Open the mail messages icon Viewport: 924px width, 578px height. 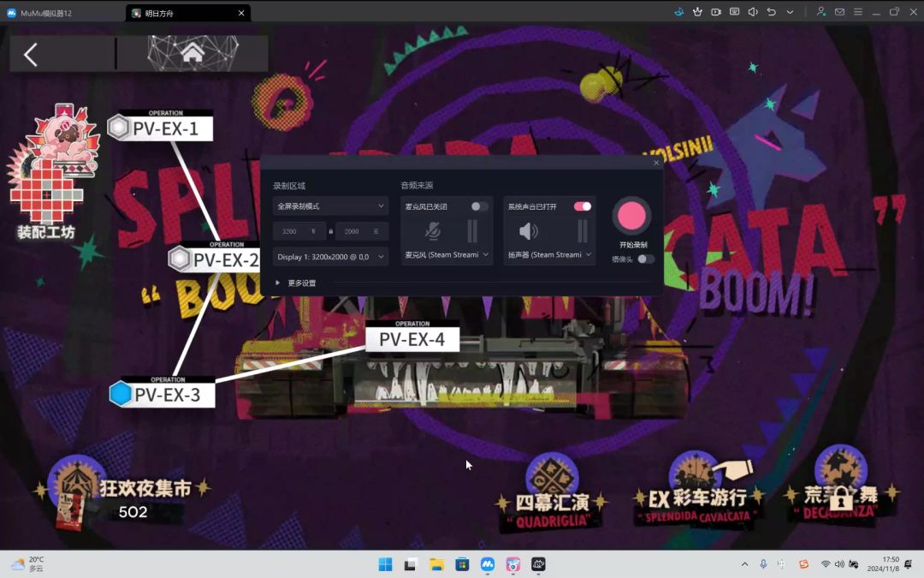840,12
